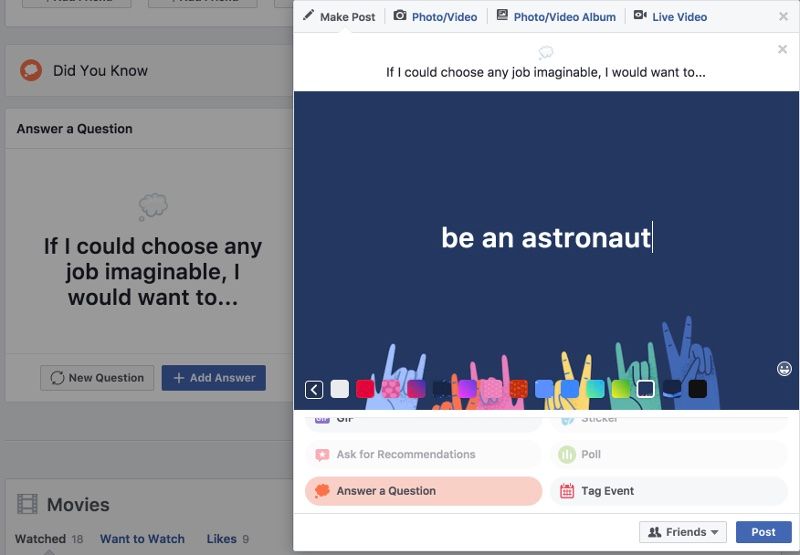Select the Answer a Question option
This screenshot has height=555, width=800.
point(423,491)
